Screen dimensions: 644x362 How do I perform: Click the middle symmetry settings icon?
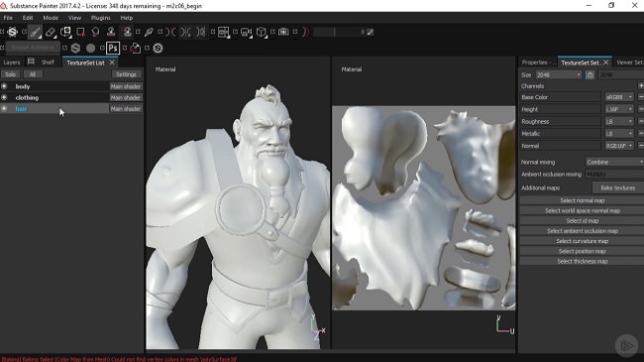click(x=185, y=32)
